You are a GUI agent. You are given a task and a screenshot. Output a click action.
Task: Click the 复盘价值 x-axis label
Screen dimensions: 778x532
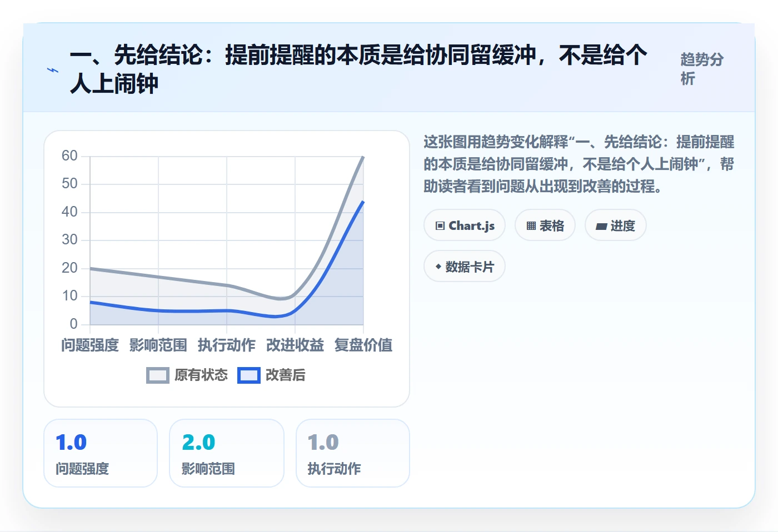point(363,345)
